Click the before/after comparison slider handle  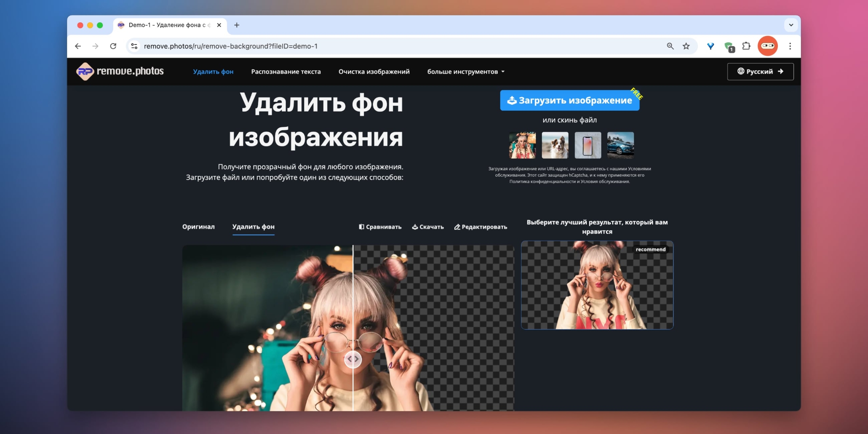[353, 359]
